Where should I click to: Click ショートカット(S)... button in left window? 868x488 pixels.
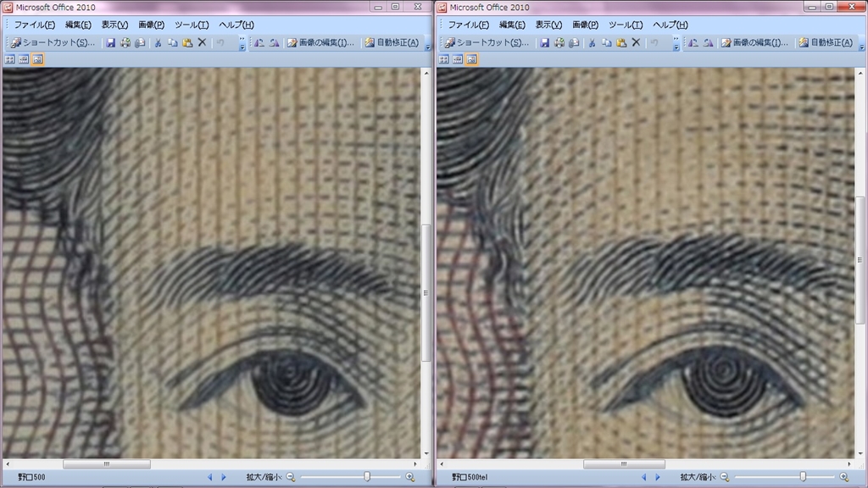pyautogui.click(x=53, y=42)
